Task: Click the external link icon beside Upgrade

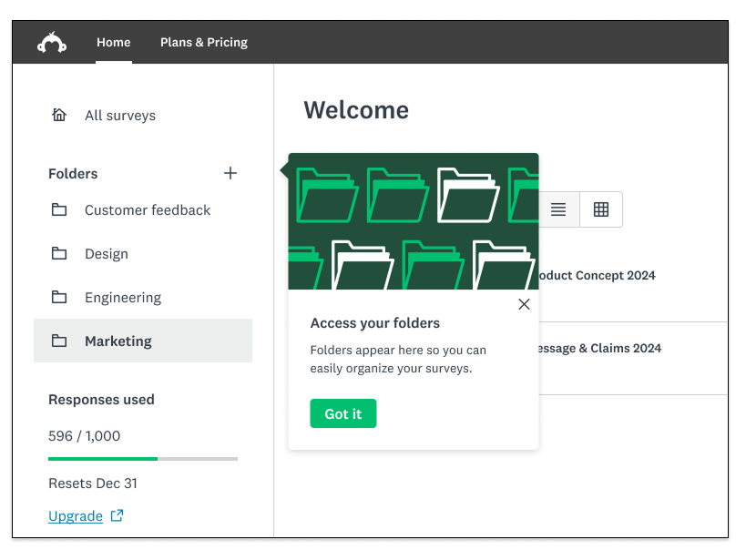Action: pos(117,516)
